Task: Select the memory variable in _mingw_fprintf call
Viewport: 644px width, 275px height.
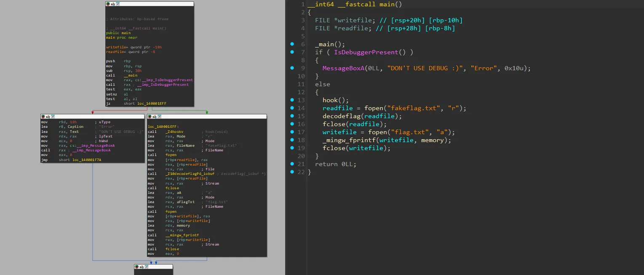Action: coord(433,140)
